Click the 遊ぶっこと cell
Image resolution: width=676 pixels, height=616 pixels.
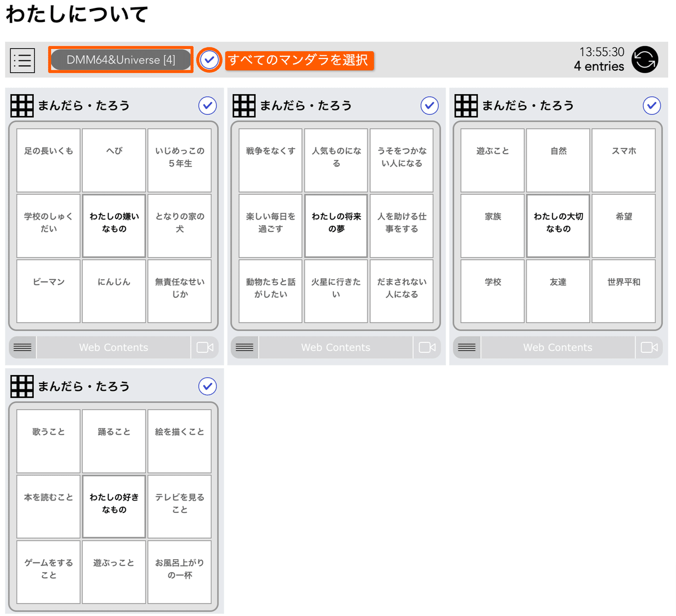point(114,572)
